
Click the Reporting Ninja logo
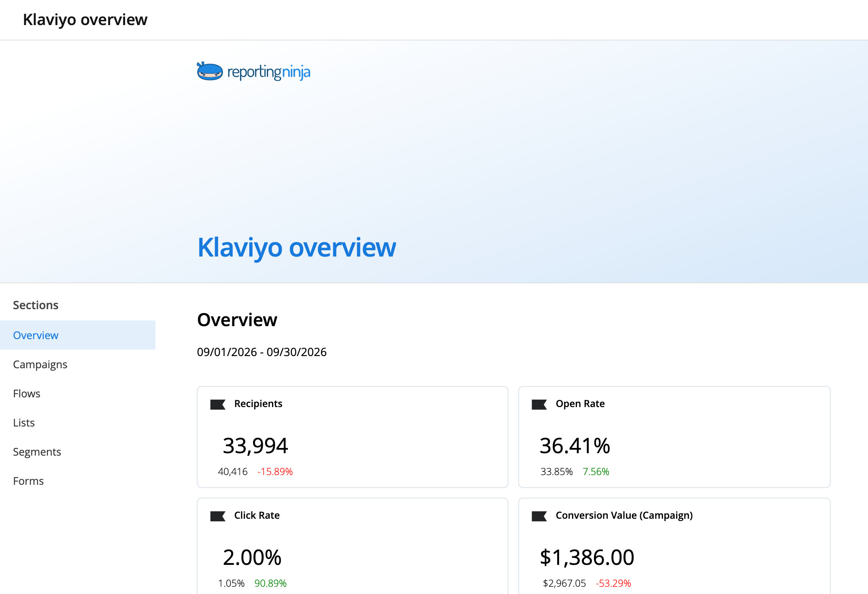(253, 72)
